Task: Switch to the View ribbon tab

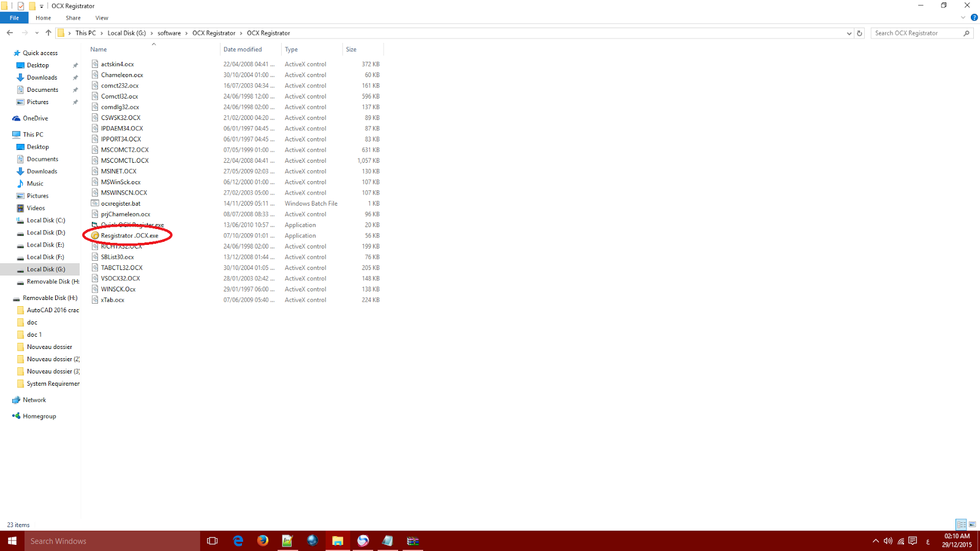Action: (x=102, y=18)
